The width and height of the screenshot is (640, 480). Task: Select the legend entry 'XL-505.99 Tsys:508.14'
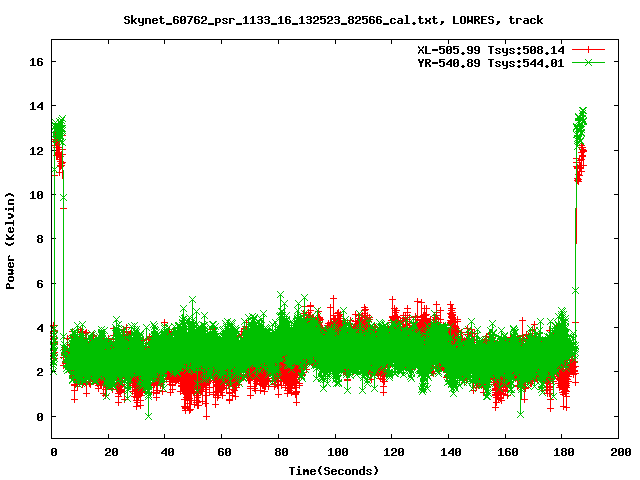[491, 50]
